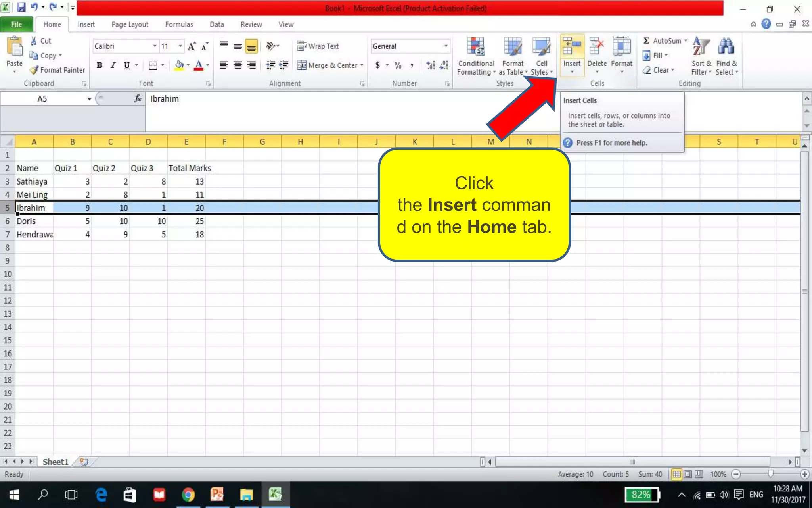Click the Increase Font Size icon
The height and width of the screenshot is (508, 812).
coord(192,46)
